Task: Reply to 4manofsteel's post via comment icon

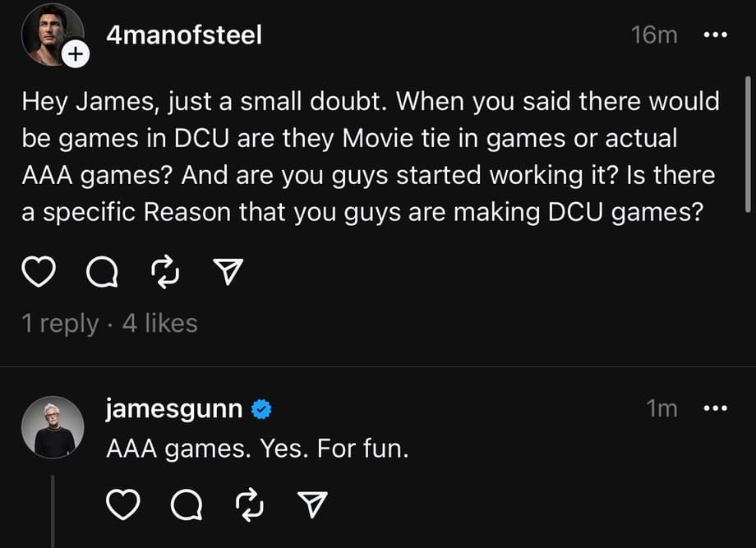Action: (101, 272)
